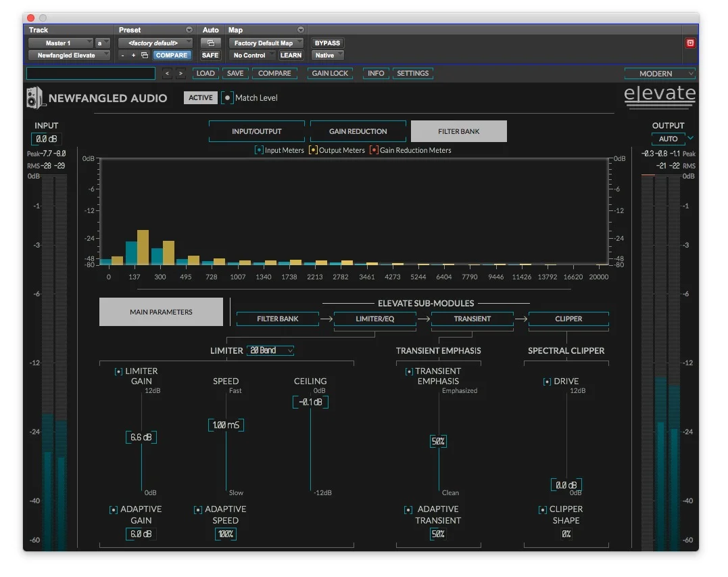Click the GAIN LOCK button
728x577 pixels.
point(330,74)
